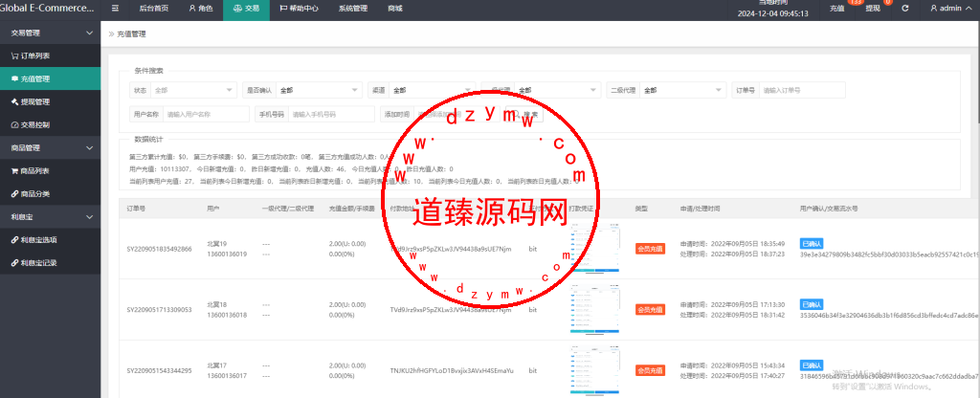Select order number SY2209051713309053
Viewport: 980px width, 398px height.
tap(160, 309)
